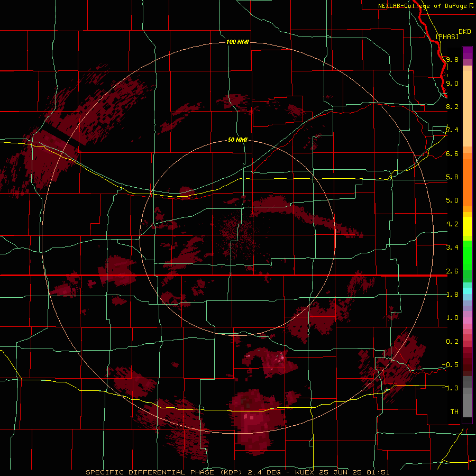Viewport: 476px width, 476px height.
Task: Click the bright green segment of color scale
Action: tap(467, 255)
